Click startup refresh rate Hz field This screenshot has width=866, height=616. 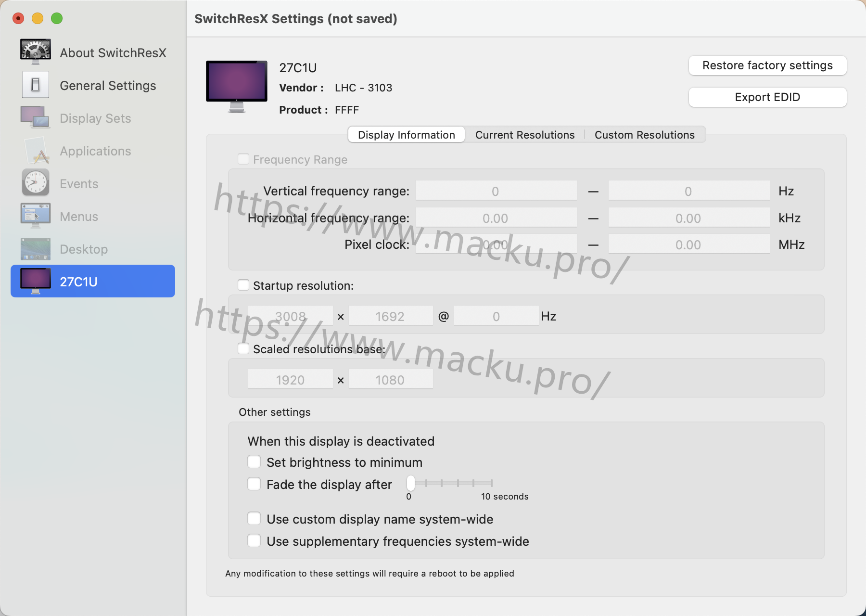pyautogui.click(x=497, y=316)
